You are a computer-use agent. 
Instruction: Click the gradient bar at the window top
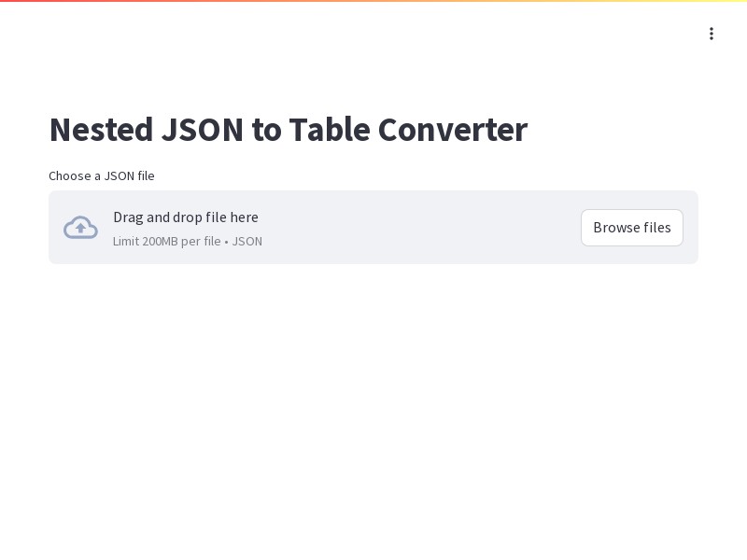373,1
